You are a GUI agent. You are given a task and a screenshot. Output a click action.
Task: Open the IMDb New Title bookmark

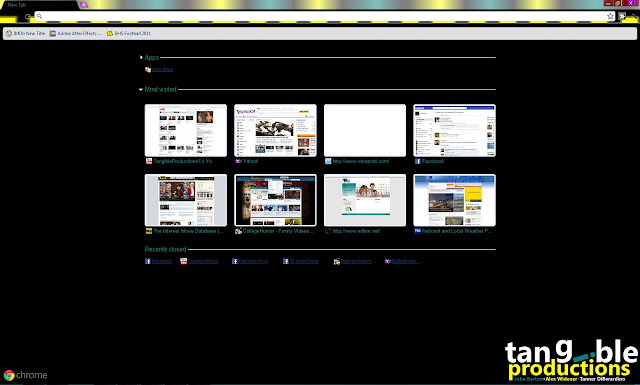(x=25, y=33)
